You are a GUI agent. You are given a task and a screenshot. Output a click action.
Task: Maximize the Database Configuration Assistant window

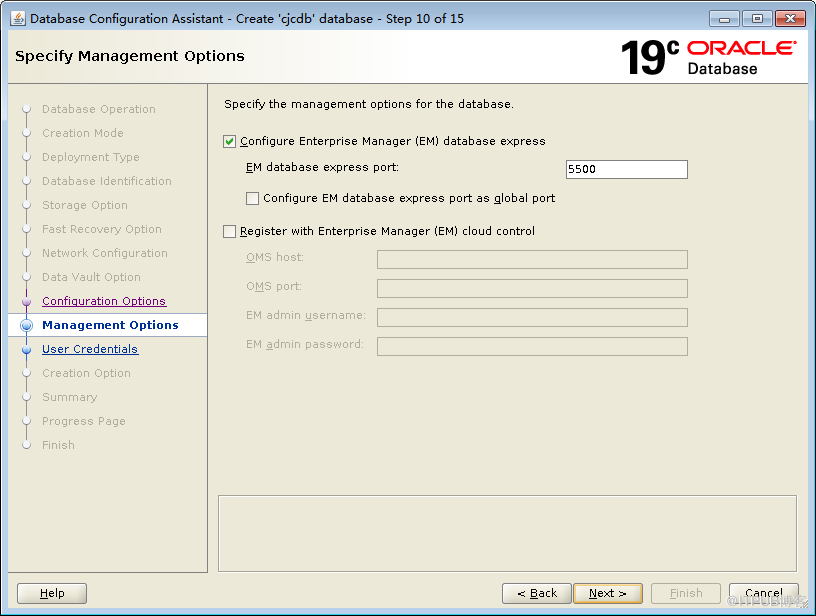coord(757,19)
